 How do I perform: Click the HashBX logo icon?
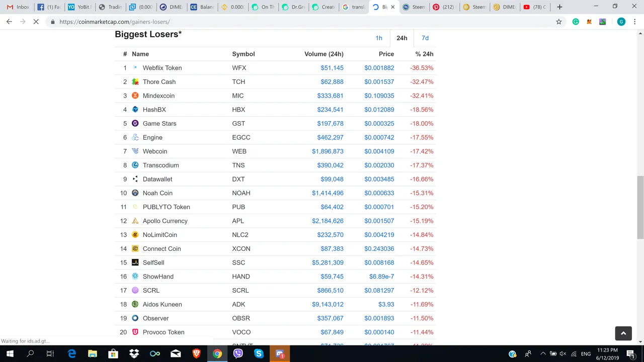135,110
